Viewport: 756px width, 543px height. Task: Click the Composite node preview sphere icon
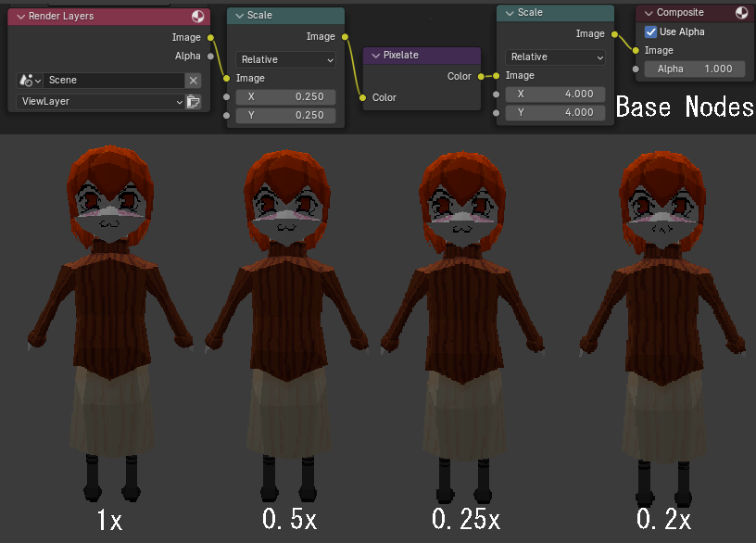pyautogui.click(x=741, y=13)
